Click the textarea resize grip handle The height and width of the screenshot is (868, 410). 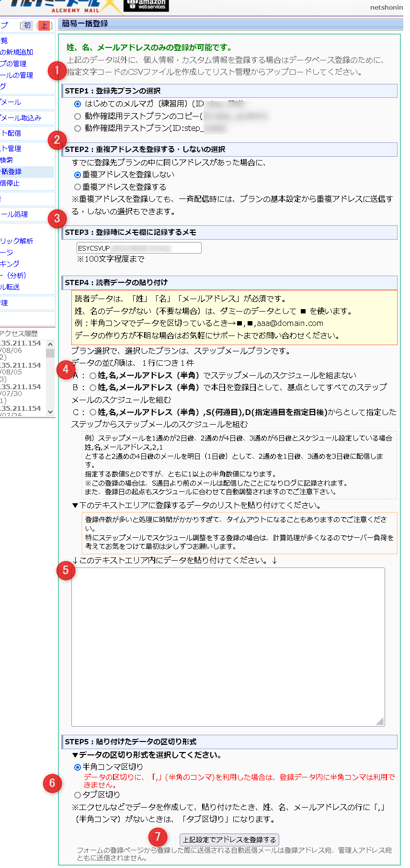(380, 722)
